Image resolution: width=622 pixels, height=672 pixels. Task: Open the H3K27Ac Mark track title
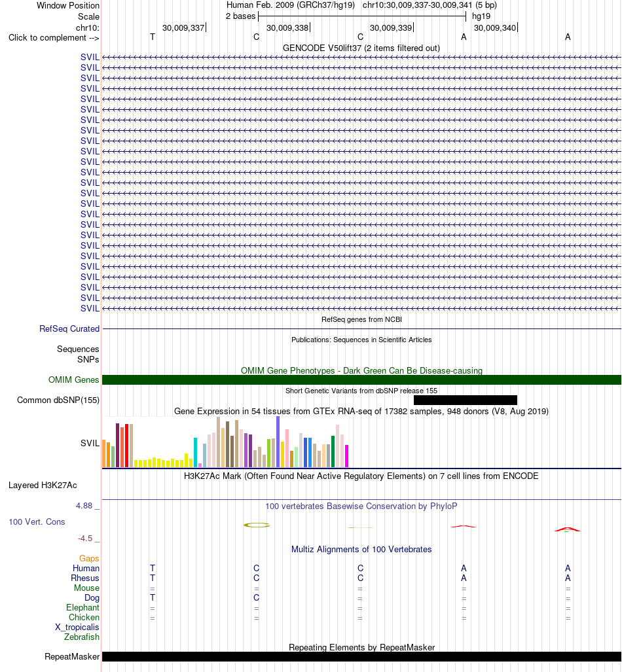(x=361, y=476)
